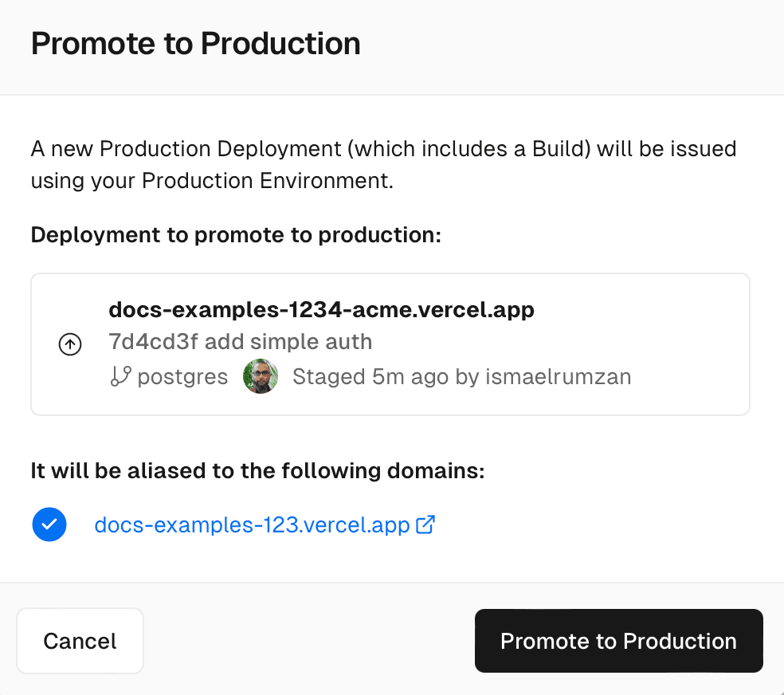Click the external link icon beside the domain
784x695 pixels.
coord(426,524)
